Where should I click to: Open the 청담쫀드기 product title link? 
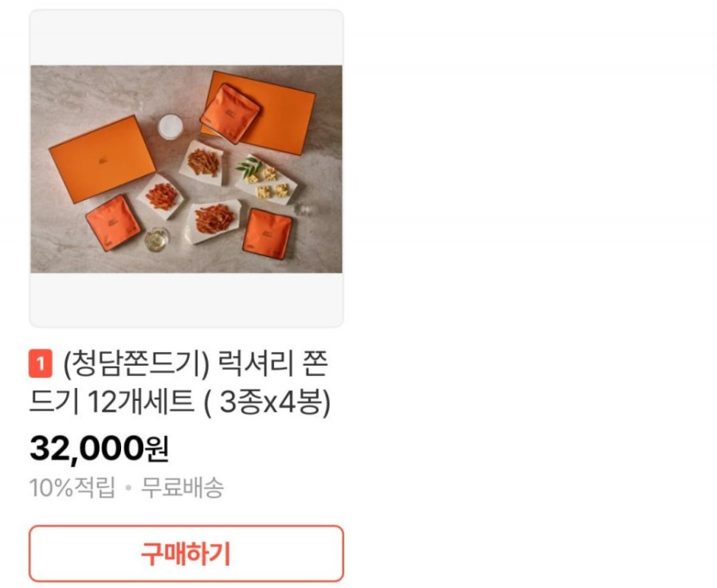[179, 383]
